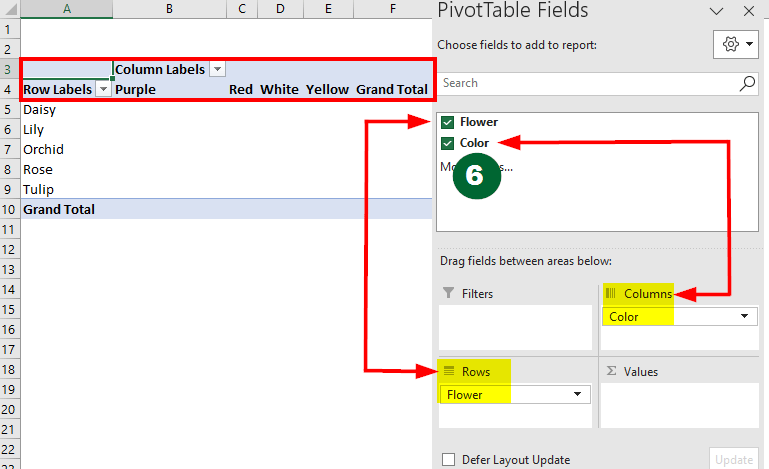The image size is (769, 469).
Task: Open the PivotTable Fields gear tools menu
Action: pos(735,45)
